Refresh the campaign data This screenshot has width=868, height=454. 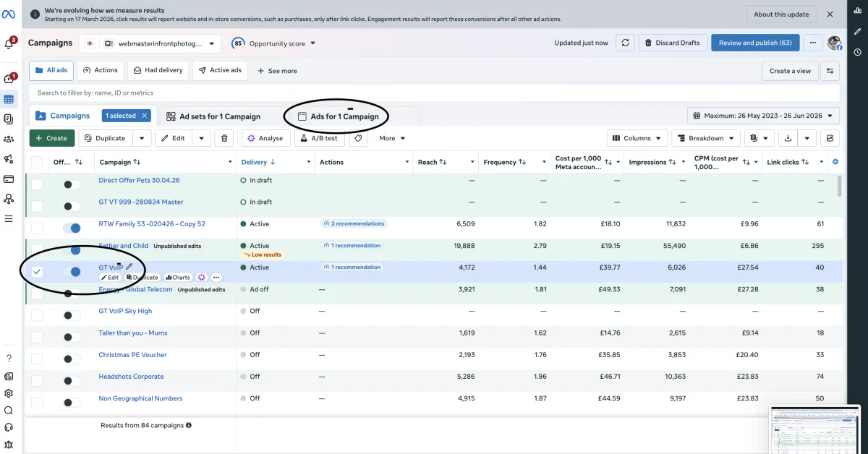pos(626,43)
